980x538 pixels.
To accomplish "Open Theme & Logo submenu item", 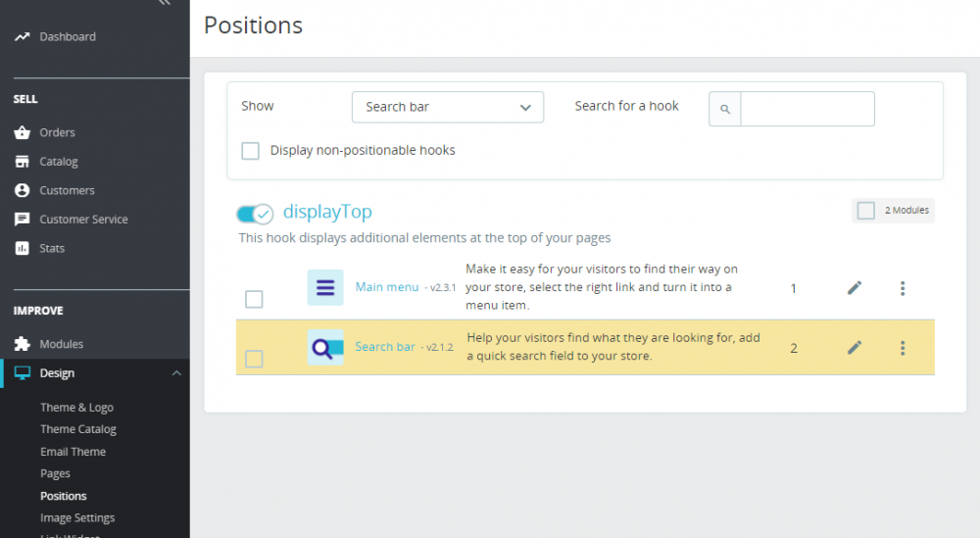I will [x=76, y=408].
